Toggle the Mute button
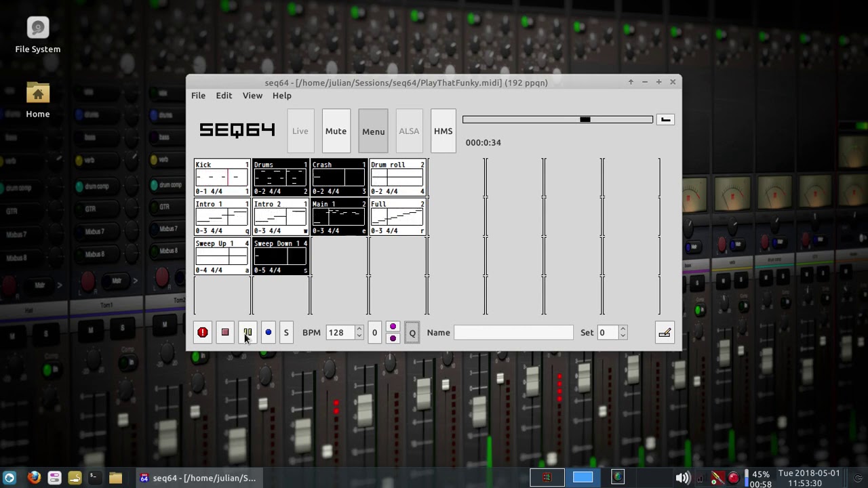The image size is (868, 488). pyautogui.click(x=336, y=131)
